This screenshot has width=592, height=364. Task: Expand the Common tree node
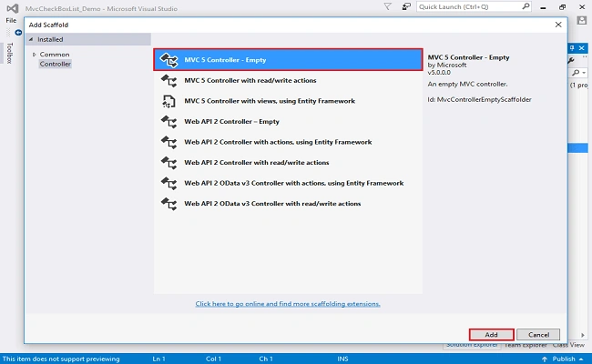click(34, 55)
